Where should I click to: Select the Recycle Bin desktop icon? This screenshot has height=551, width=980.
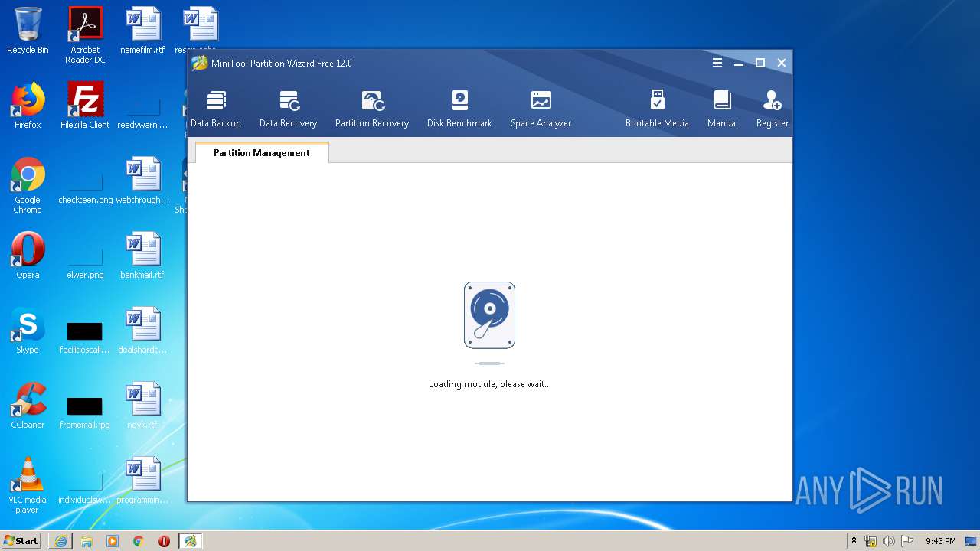(x=28, y=31)
